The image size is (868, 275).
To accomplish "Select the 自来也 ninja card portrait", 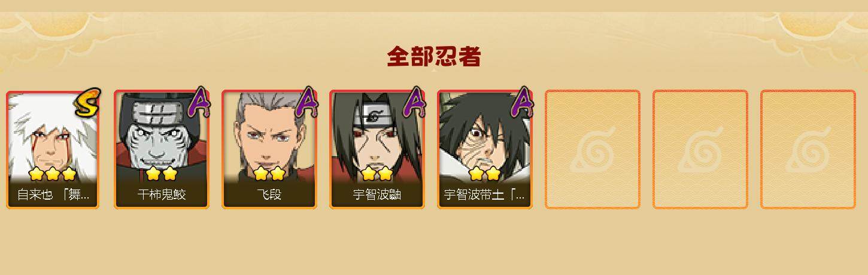I will point(53,149).
